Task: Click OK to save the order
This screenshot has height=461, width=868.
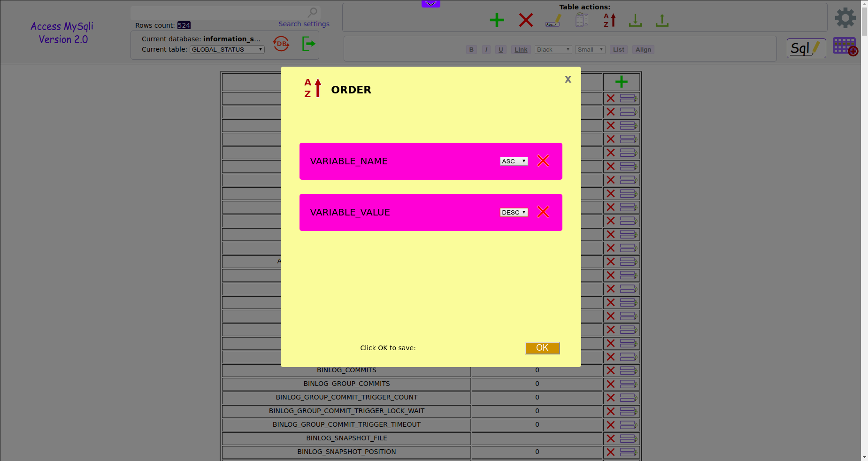Action: point(542,348)
